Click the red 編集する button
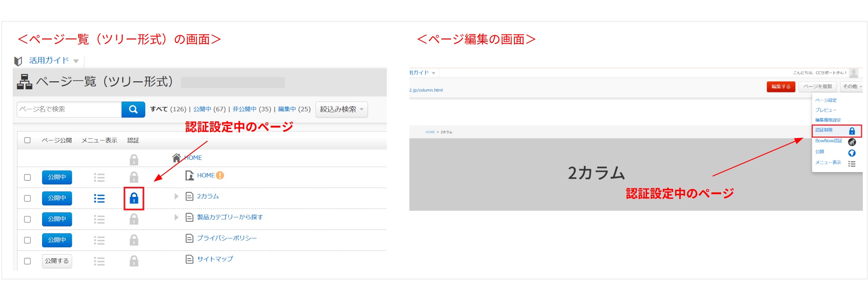This screenshot has width=868, height=307. pos(781,86)
